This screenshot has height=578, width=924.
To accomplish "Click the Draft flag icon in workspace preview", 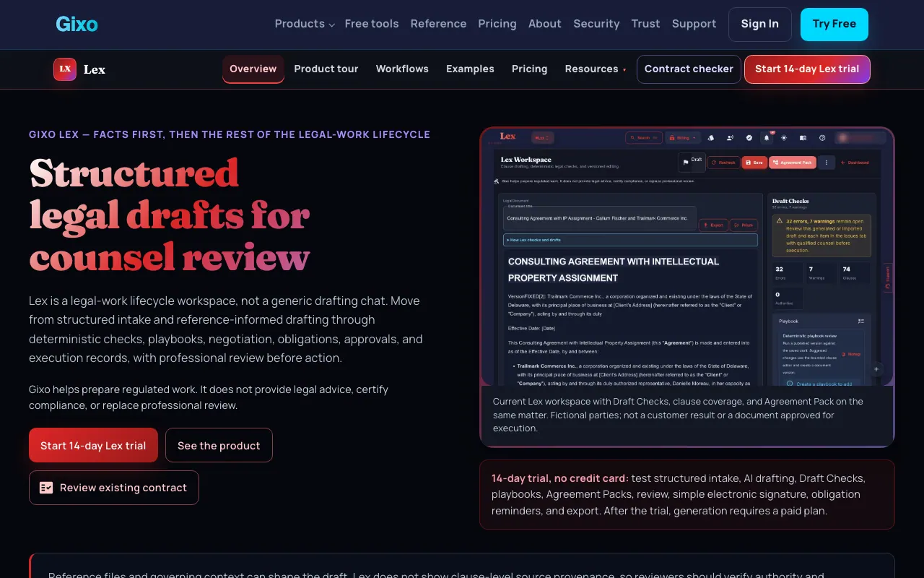I will coord(686,163).
